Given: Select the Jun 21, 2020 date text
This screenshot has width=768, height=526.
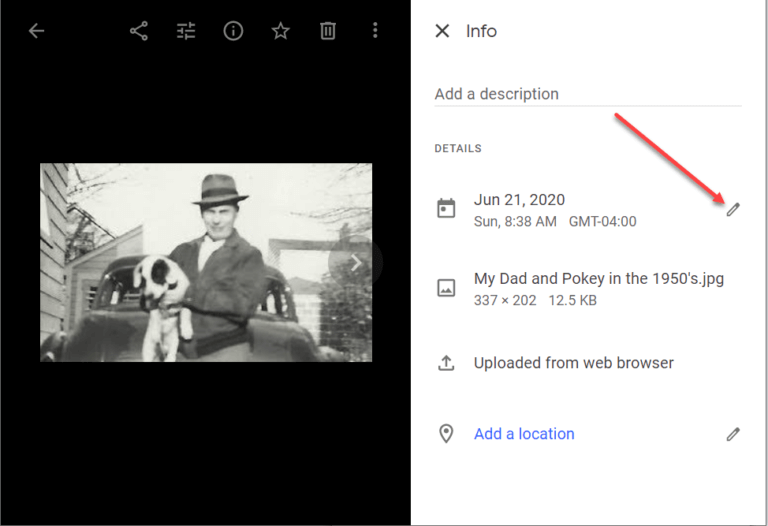Looking at the screenshot, I should pos(519,200).
